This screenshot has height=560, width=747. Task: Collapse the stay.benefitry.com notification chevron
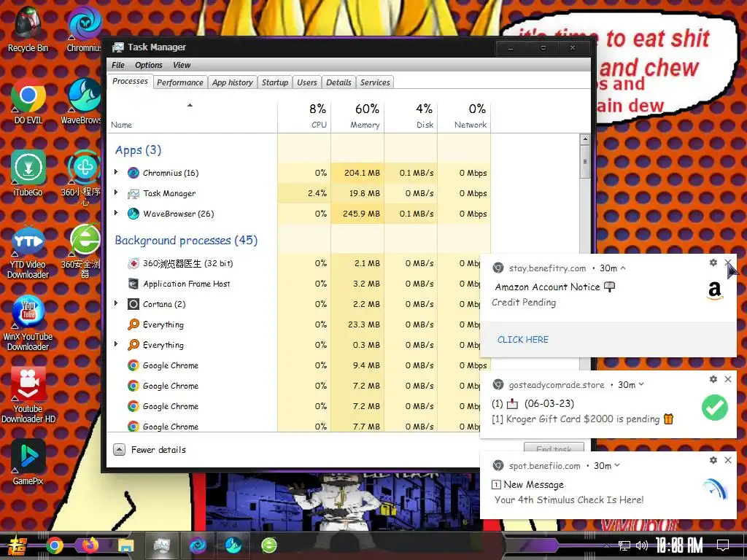click(x=623, y=268)
